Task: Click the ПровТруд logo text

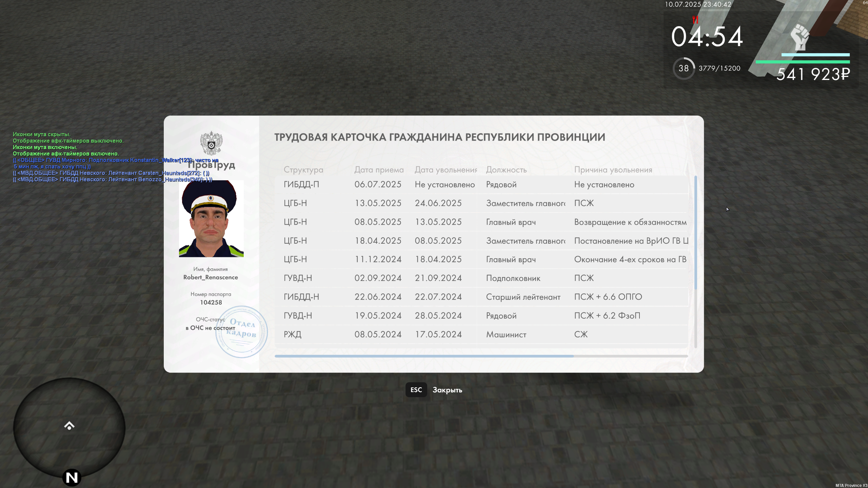Action: [211, 165]
